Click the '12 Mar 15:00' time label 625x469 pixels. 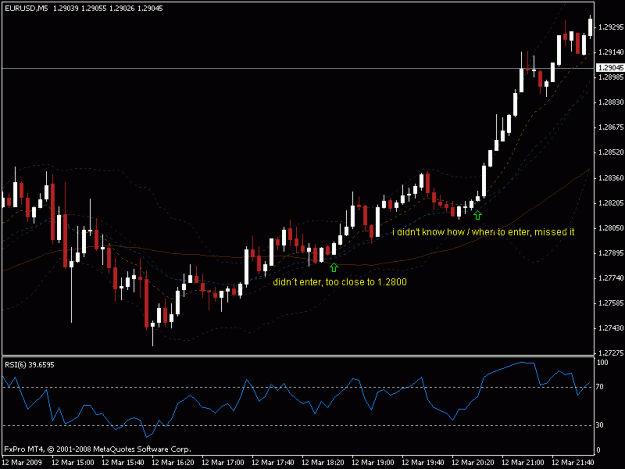pyautogui.click(x=73, y=463)
